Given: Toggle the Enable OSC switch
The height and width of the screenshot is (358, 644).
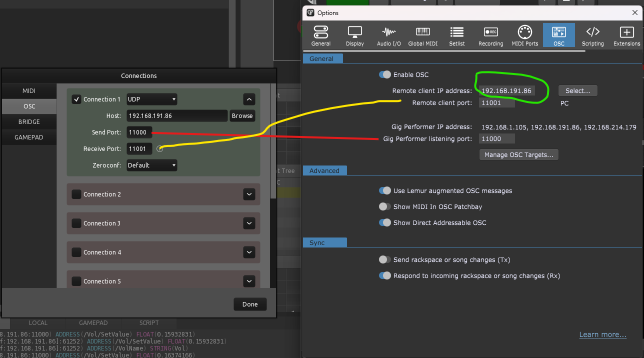Looking at the screenshot, I should coord(385,75).
